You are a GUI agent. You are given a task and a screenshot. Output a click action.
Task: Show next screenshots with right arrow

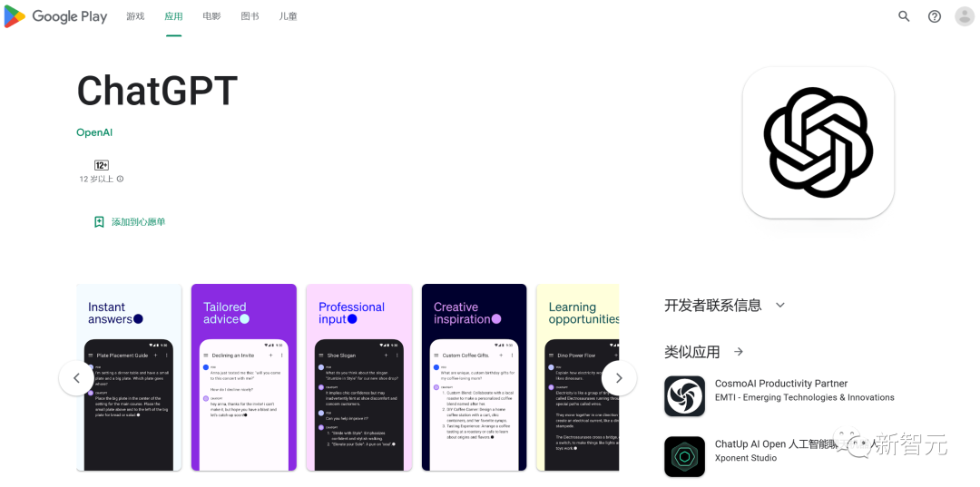tap(619, 378)
